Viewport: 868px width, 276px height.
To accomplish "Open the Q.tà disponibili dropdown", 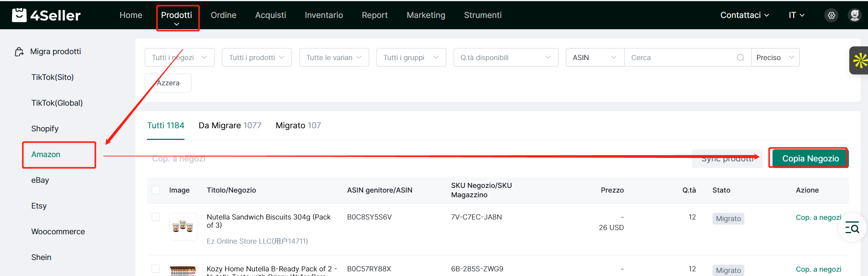I will 506,57.
